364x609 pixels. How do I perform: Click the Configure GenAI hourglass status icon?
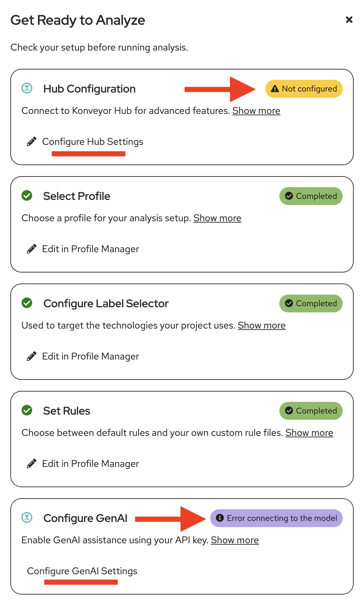(x=27, y=518)
